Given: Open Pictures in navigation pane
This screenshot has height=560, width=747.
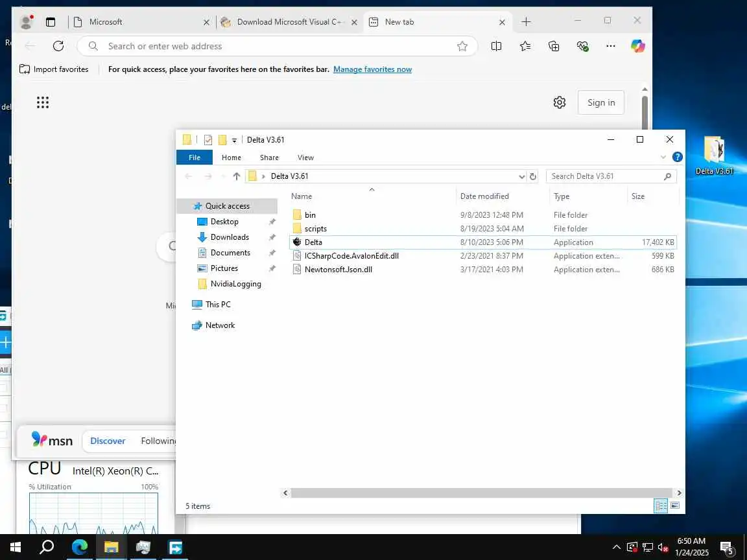Looking at the screenshot, I should click(x=224, y=268).
